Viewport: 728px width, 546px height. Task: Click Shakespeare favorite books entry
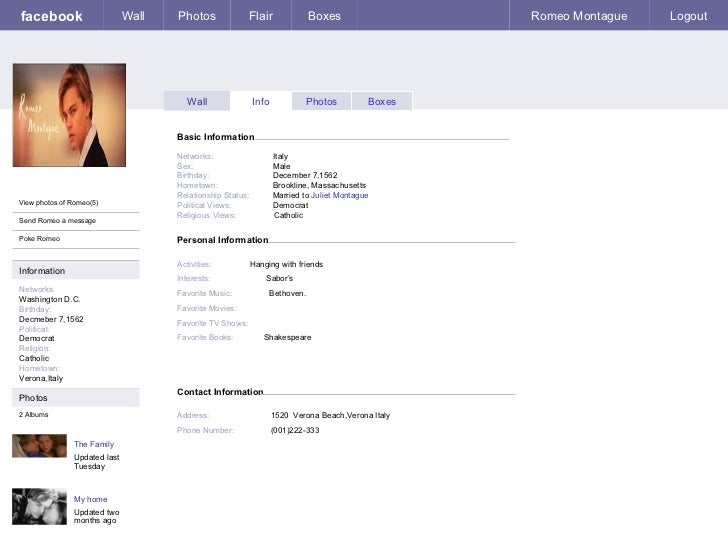(287, 338)
